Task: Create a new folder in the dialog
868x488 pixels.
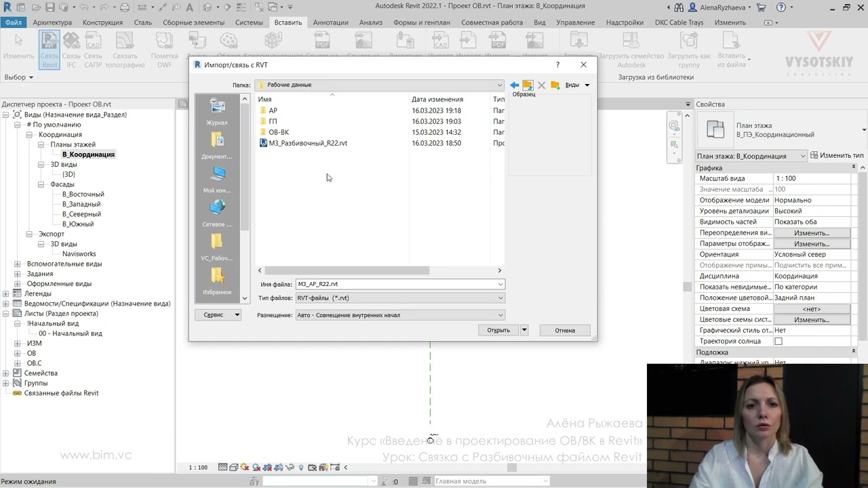Action: [x=555, y=85]
